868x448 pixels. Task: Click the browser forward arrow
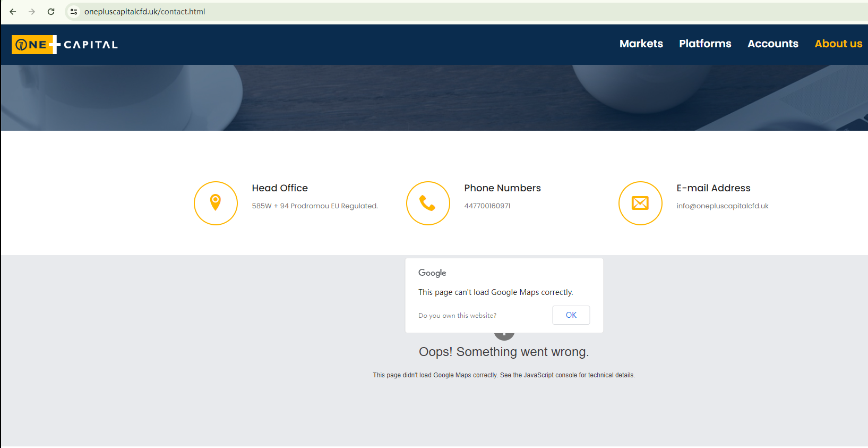[32, 12]
